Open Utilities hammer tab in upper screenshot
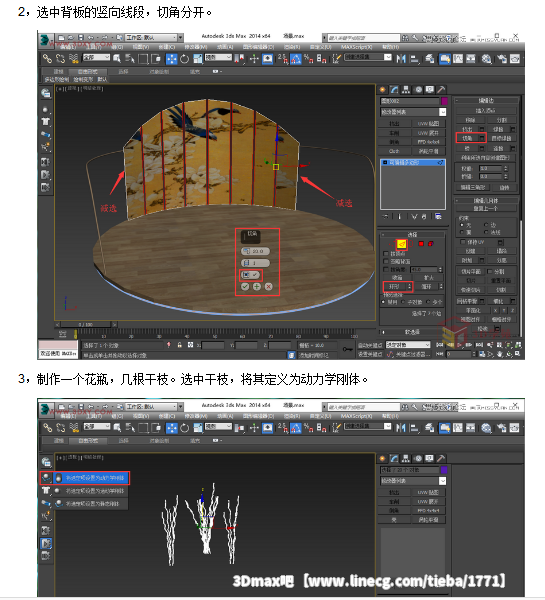Image resolution: width=545 pixels, height=600 pixels. 441,90
